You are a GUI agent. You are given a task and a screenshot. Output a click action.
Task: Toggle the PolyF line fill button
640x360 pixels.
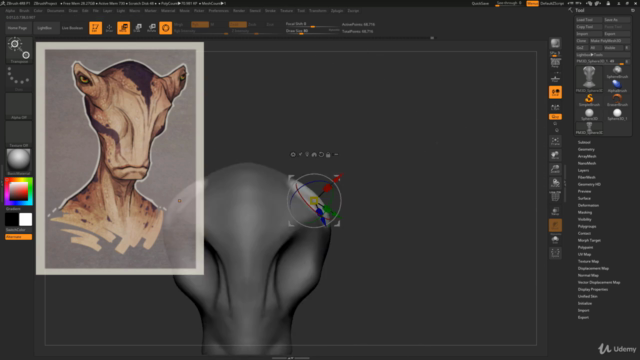tap(555, 196)
